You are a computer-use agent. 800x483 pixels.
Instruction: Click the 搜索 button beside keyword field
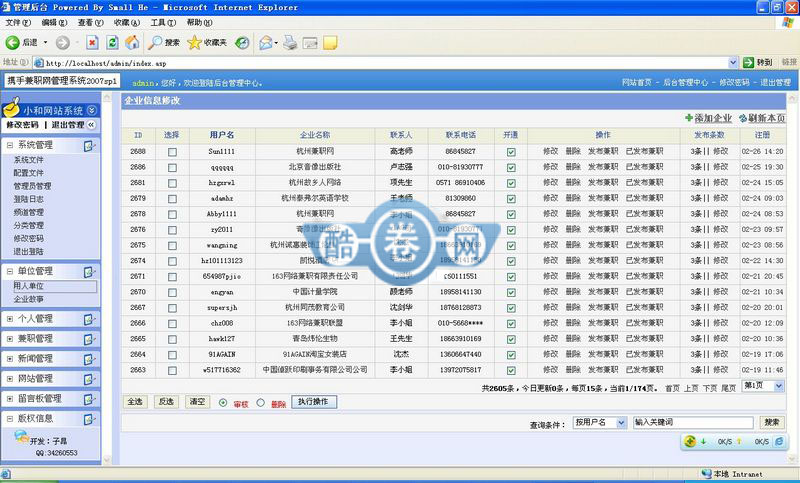click(771, 422)
